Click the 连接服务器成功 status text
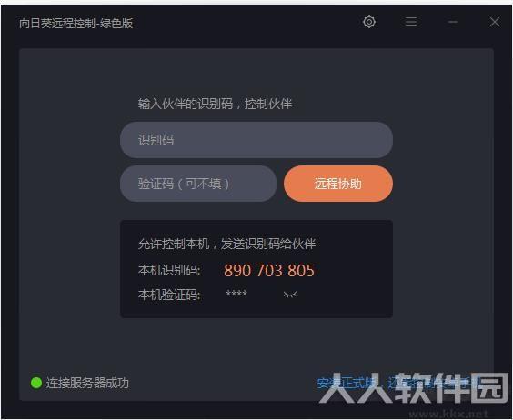The image size is (513, 420). click(x=87, y=383)
